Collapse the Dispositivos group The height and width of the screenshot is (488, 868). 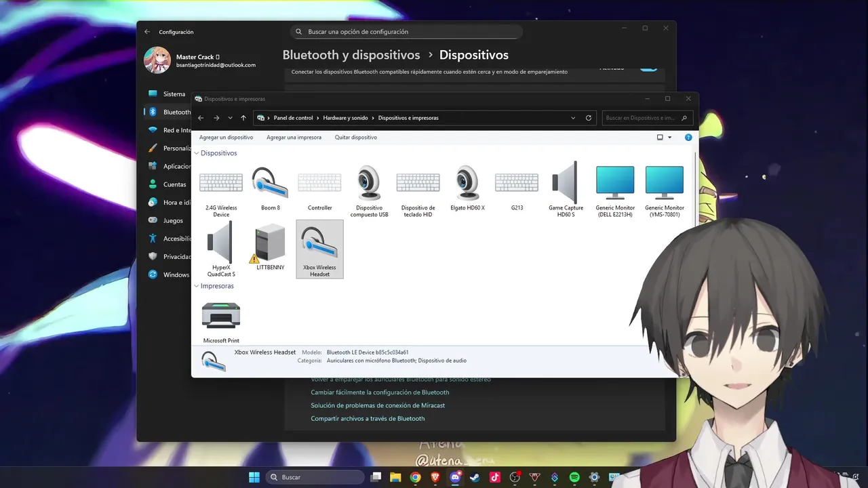point(197,153)
